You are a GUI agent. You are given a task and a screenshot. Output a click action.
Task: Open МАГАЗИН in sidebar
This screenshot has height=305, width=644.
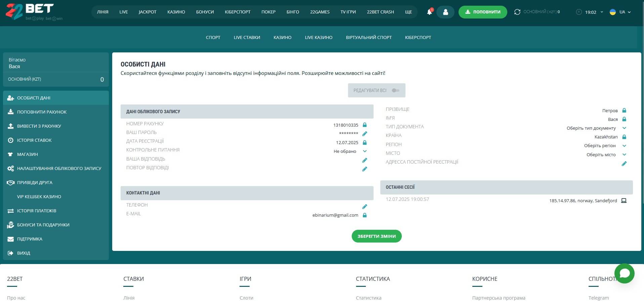[56, 154]
